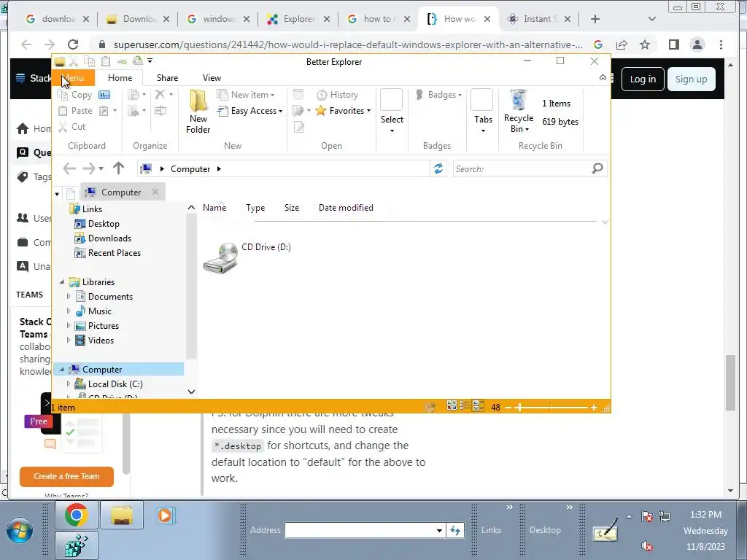Click the Cut button in Clipboard group

[x=72, y=127]
